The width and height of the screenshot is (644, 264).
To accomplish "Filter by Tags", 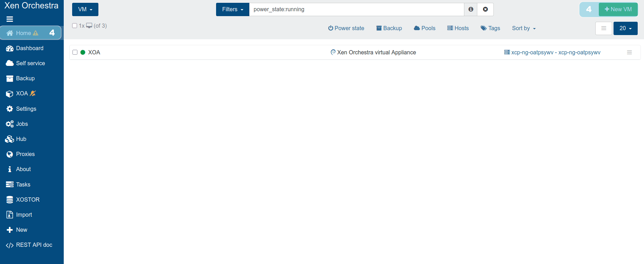I will 490,28.
